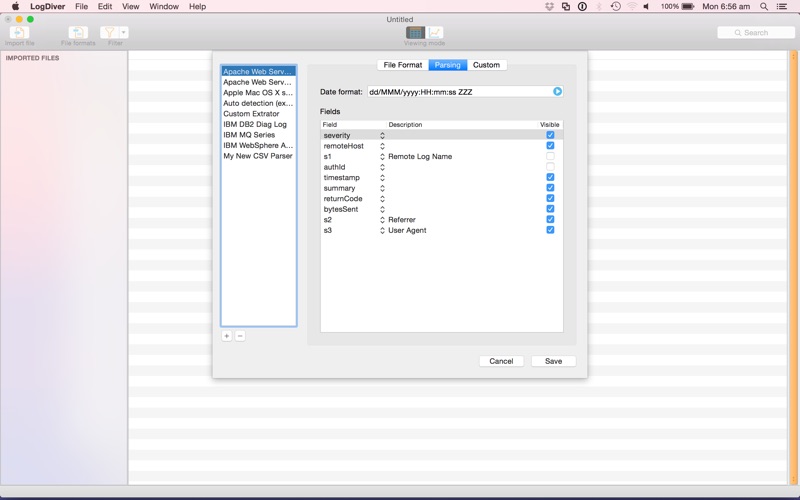This screenshot has width=800, height=500.
Task: Open the Apple menu
Action: pyautogui.click(x=15, y=7)
